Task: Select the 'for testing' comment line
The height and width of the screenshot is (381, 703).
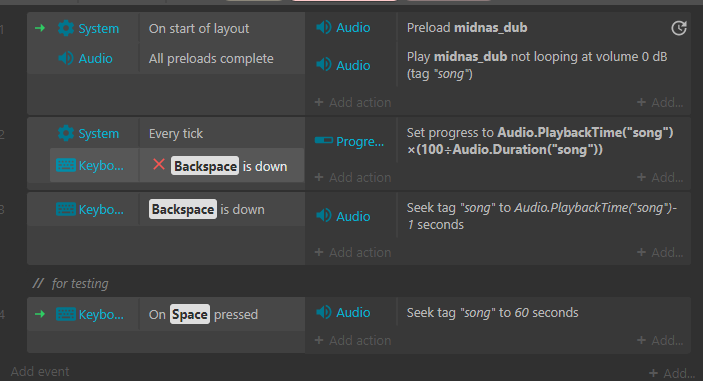Action: (70, 283)
